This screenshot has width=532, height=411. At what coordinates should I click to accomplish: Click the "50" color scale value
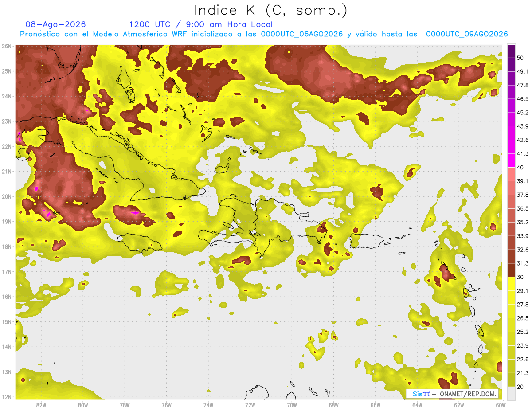click(520, 58)
